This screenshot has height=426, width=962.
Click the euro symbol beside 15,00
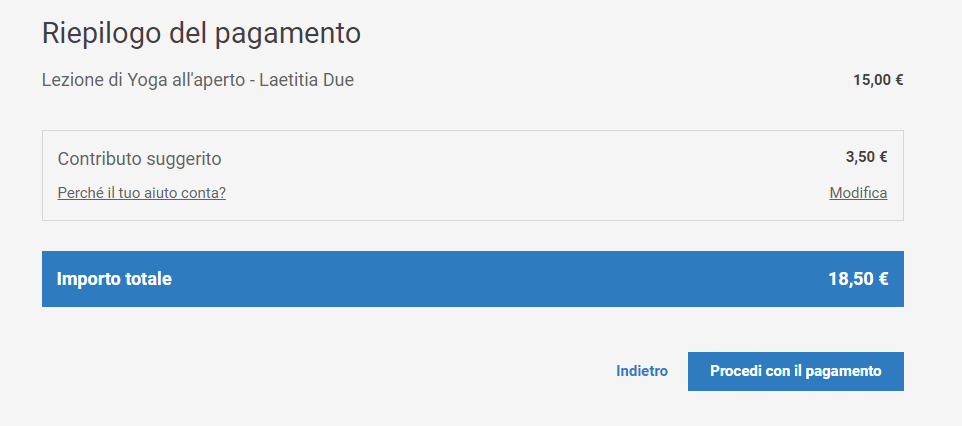pyautogui.click(x=899, y=80)
